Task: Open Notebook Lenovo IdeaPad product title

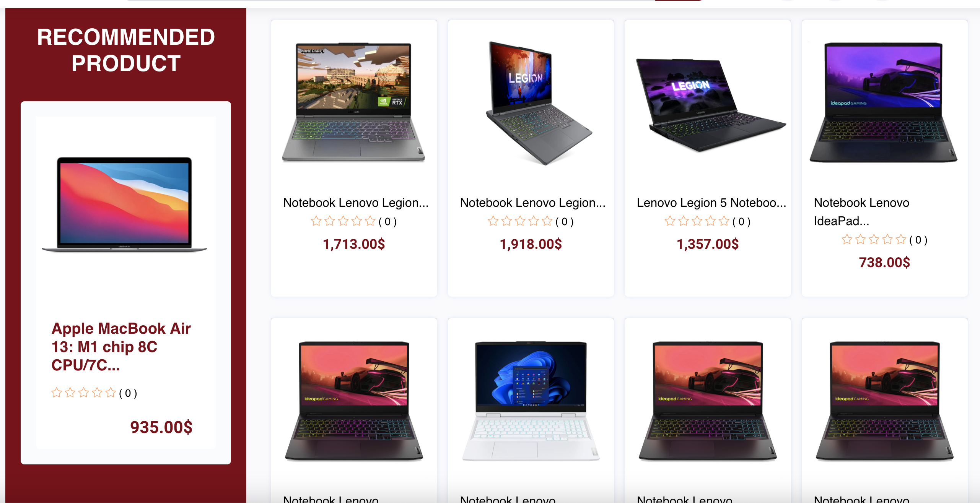Action: tap(861, 212)
